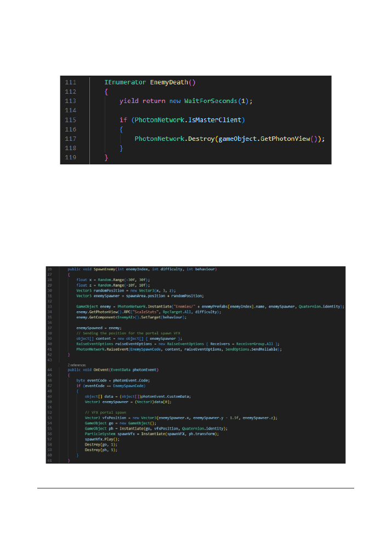This screenshot has width=392, height=554.
Task: Click the closing brace on line 118
Action: coord(121,148)
